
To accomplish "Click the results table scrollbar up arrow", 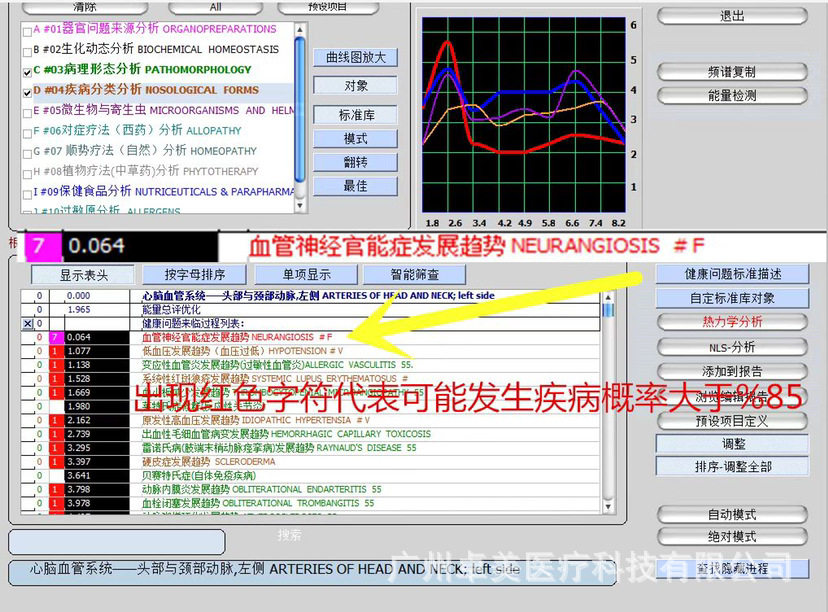I will coord(608,297).
